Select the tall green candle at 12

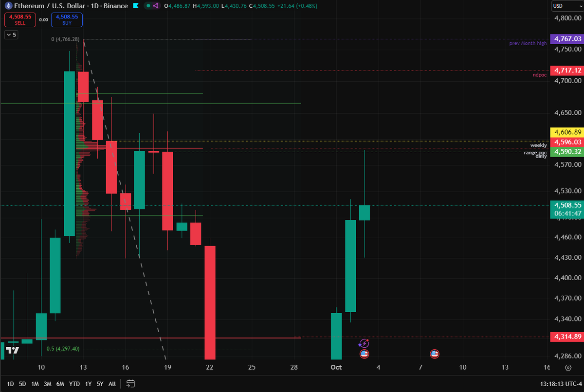[x=70, y=154]
